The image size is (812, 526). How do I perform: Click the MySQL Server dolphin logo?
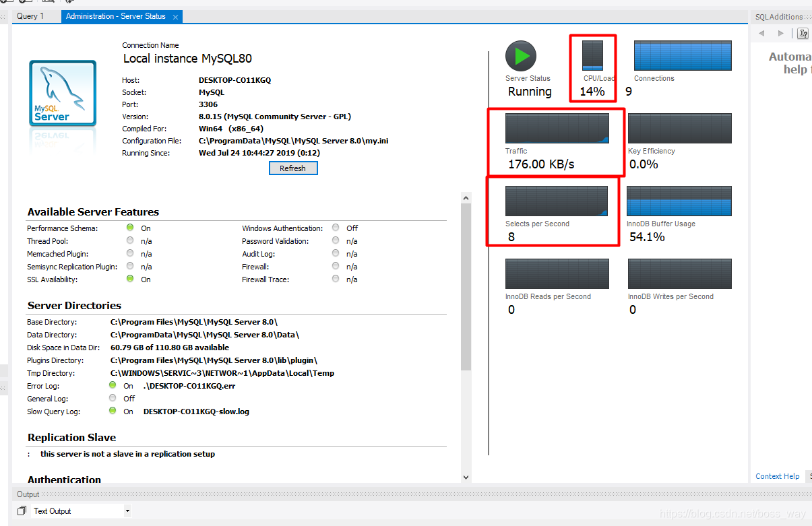pos(63,92)
